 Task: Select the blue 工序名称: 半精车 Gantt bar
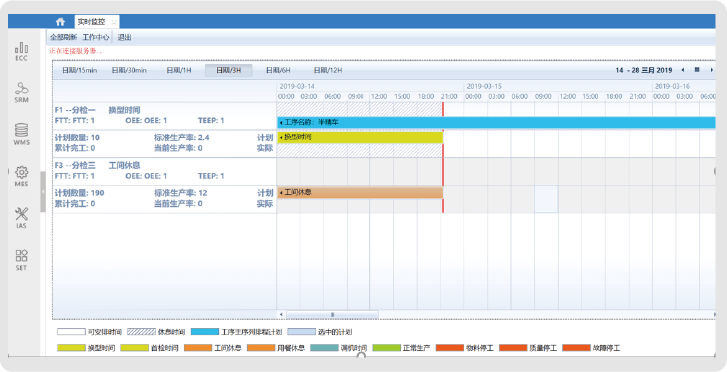coord(496,122)
